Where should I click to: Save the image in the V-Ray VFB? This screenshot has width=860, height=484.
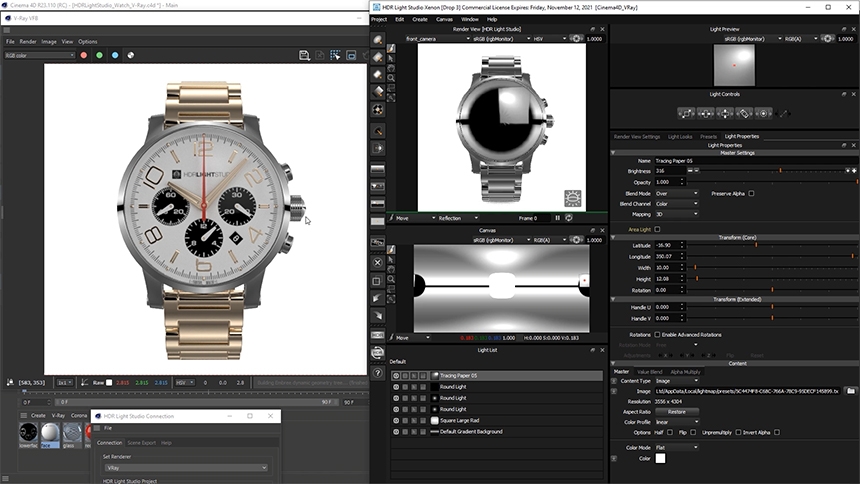(304, 55)
